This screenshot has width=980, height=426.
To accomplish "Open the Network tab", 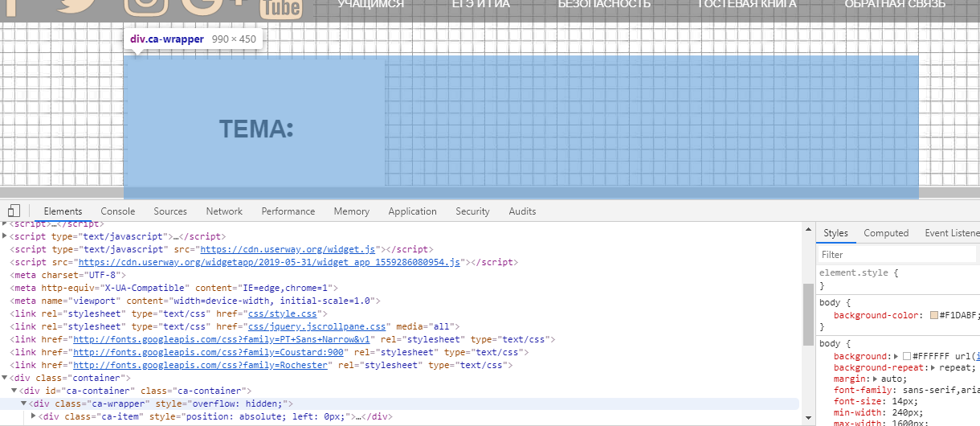I will tap(224, 211).
